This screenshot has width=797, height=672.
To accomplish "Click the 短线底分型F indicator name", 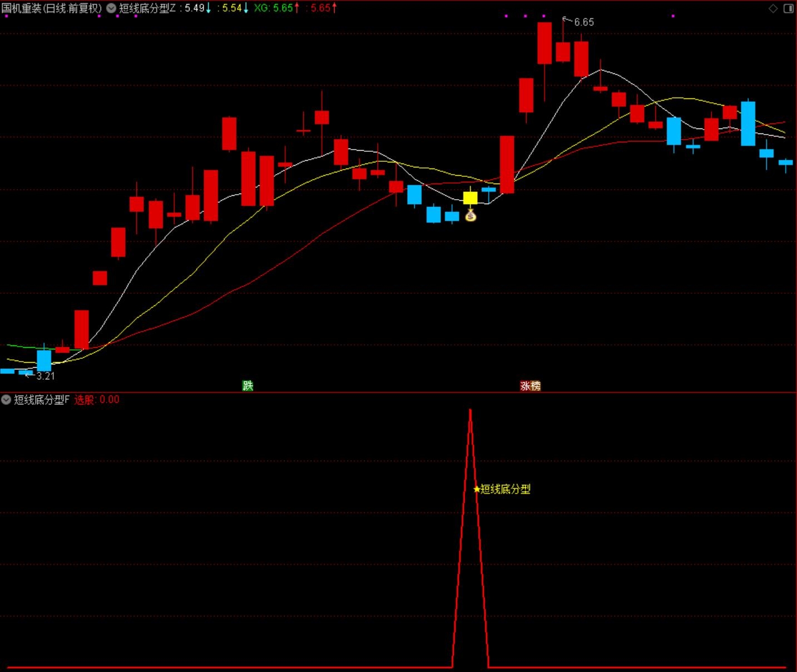I will (x=42, y=399).
